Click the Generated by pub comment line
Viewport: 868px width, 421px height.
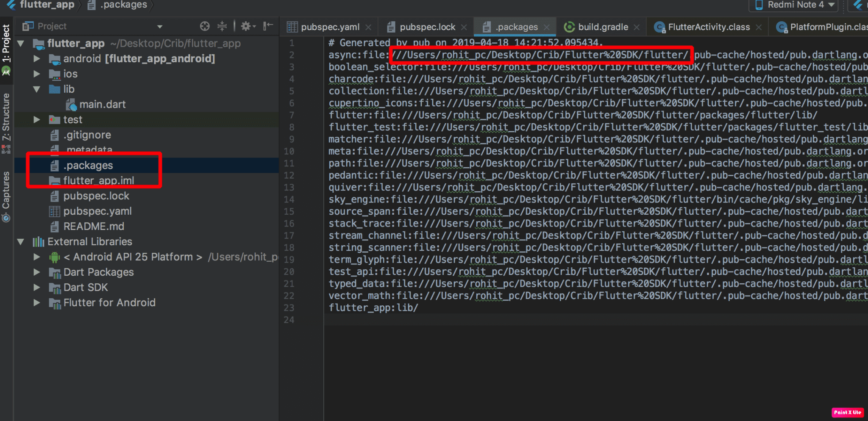465,43
